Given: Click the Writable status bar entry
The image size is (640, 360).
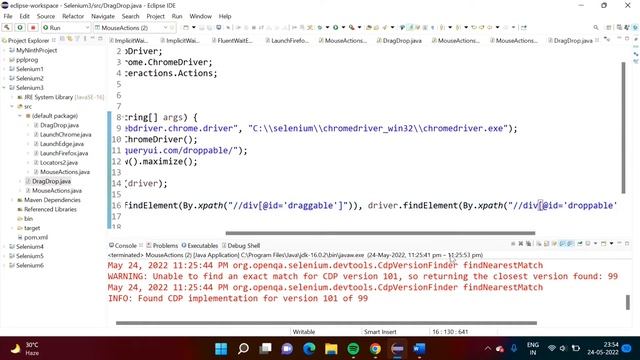Looking at the screenshot, I should (304, 332).
